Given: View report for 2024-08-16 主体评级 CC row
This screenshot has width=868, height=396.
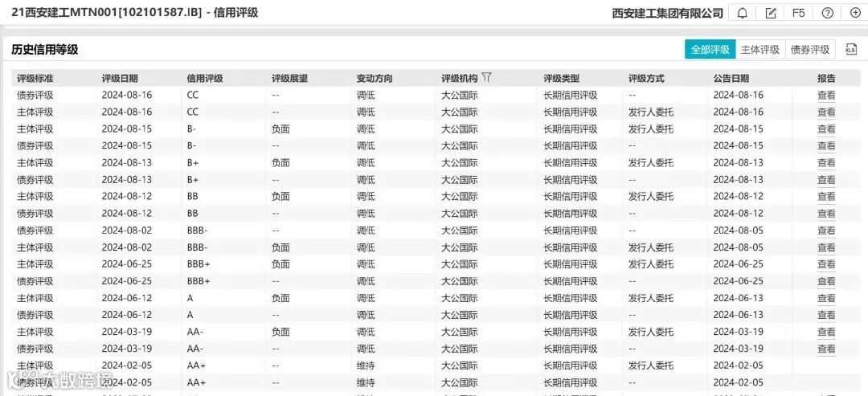Looking at the screenshot, I should pyautogui.click(x=826, y=112).
